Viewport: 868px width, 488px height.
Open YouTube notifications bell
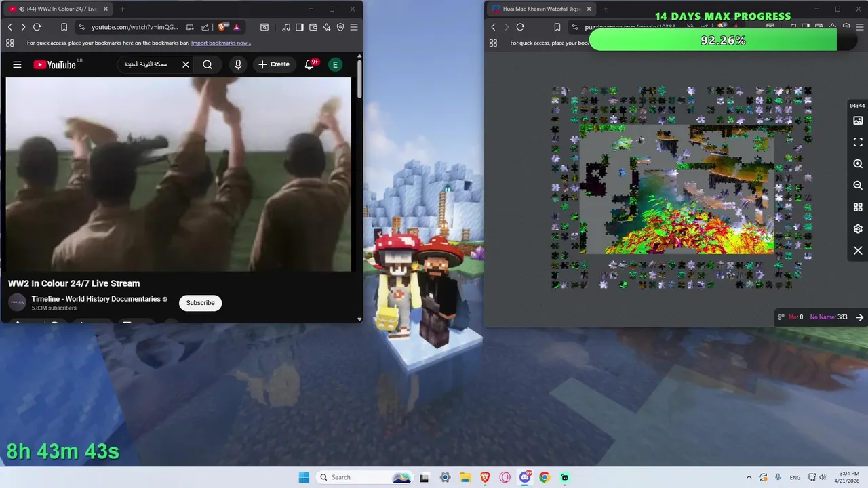click(311, 64)
